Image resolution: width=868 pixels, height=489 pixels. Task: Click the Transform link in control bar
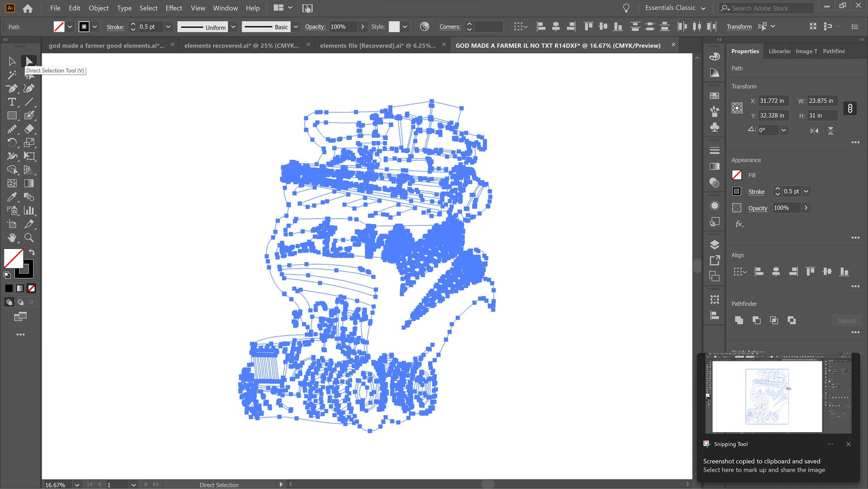[x=739, y=27]
